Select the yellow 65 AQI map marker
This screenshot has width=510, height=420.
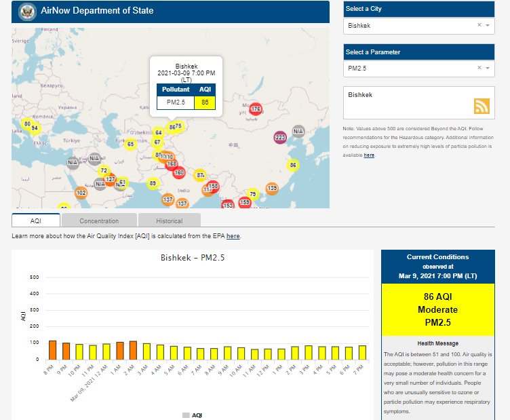point(130,144)
